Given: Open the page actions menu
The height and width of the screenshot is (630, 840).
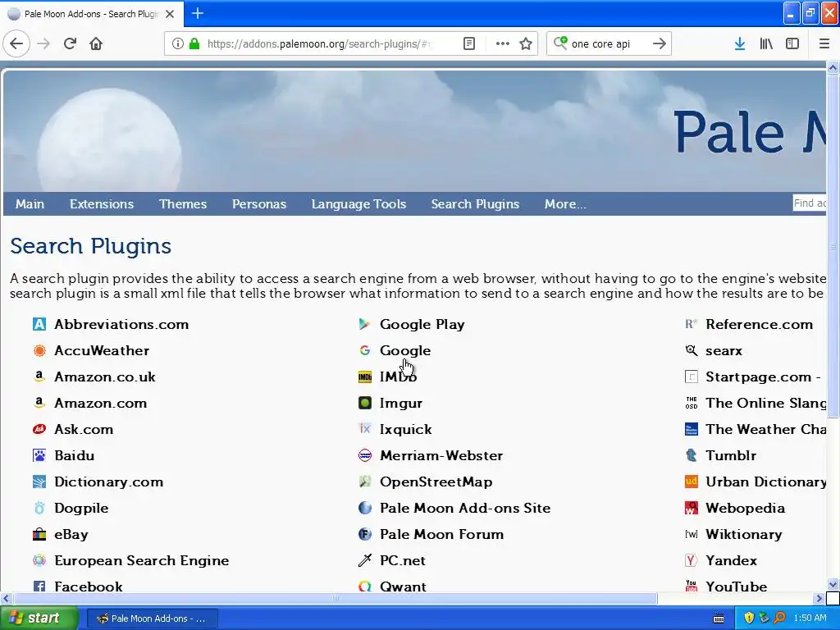Looking at the screenshot, I should tap(503, 43).
